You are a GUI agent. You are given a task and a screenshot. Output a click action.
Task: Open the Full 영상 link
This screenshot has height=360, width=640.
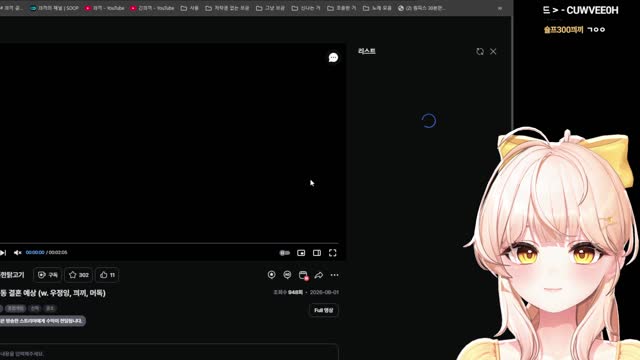[x=324, y=310]
